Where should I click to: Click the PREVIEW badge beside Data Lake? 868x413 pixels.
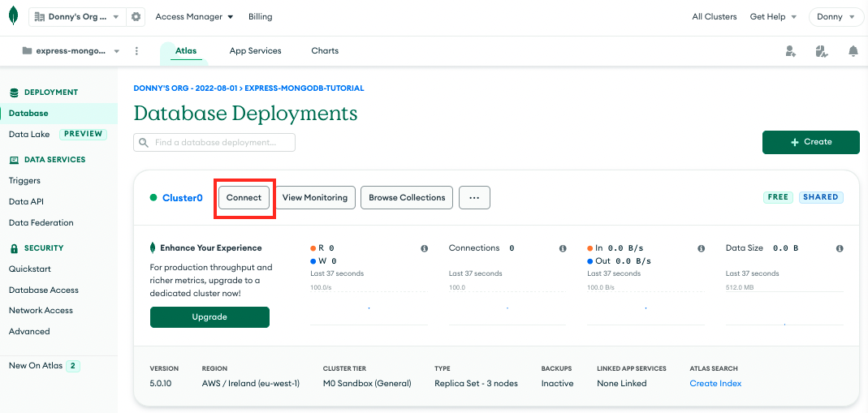(83, 134)
